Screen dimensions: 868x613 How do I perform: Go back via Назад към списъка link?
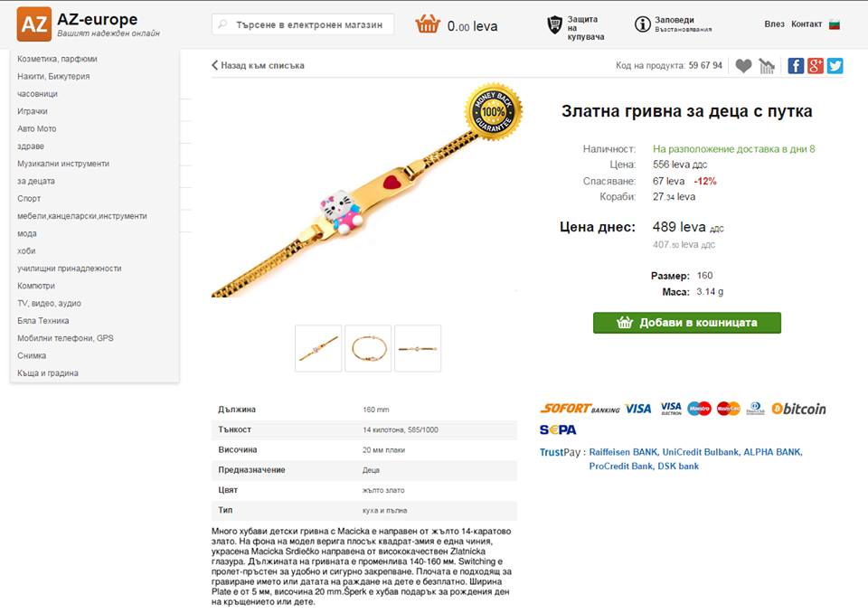(259, 65)
